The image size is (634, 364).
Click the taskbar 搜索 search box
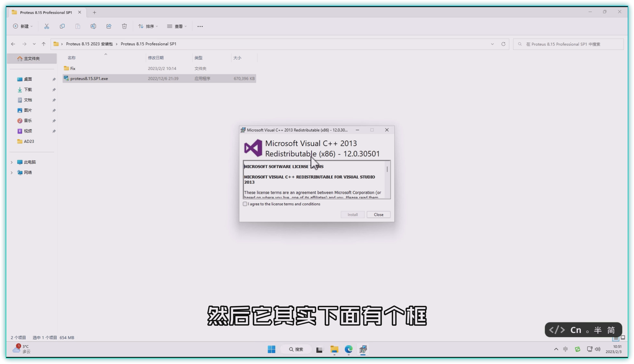[x=296, y=349]
